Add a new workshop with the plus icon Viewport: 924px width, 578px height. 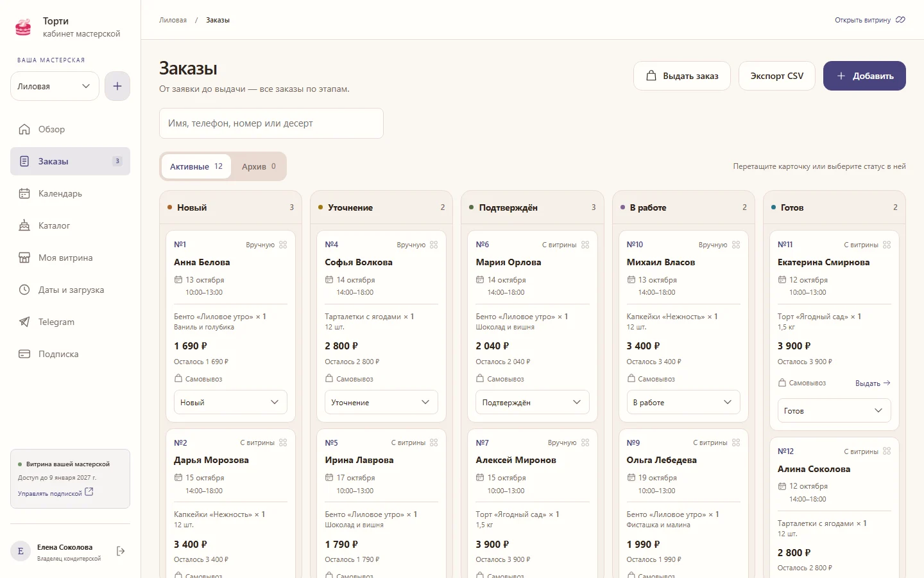tap(117, 86)
